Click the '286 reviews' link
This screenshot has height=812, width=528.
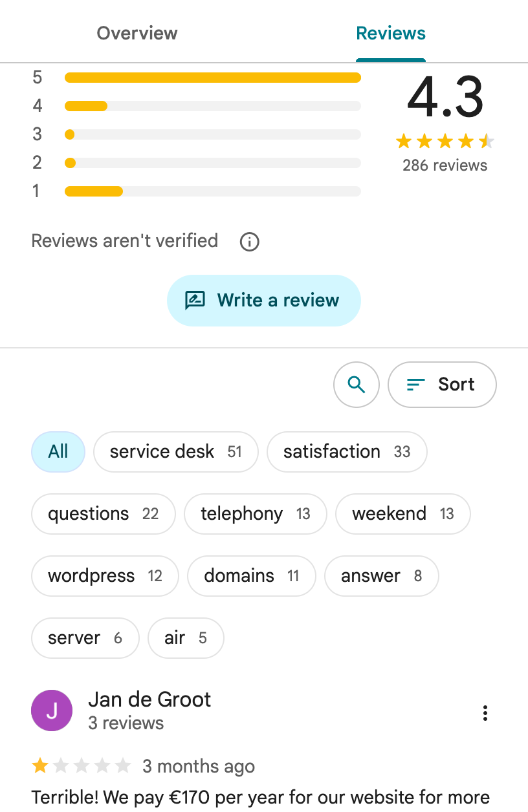[445, 166]
